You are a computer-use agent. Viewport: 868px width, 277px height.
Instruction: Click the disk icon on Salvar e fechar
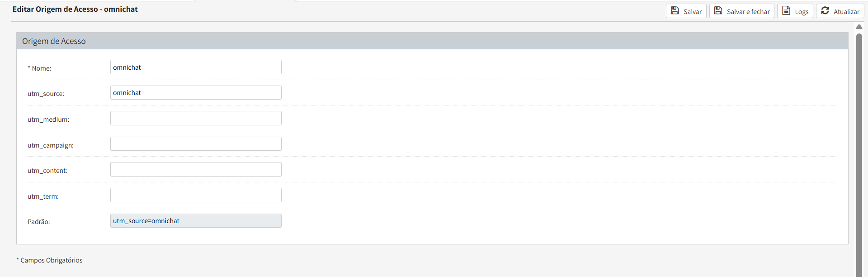pyautogui.click(x=718, y=11)
